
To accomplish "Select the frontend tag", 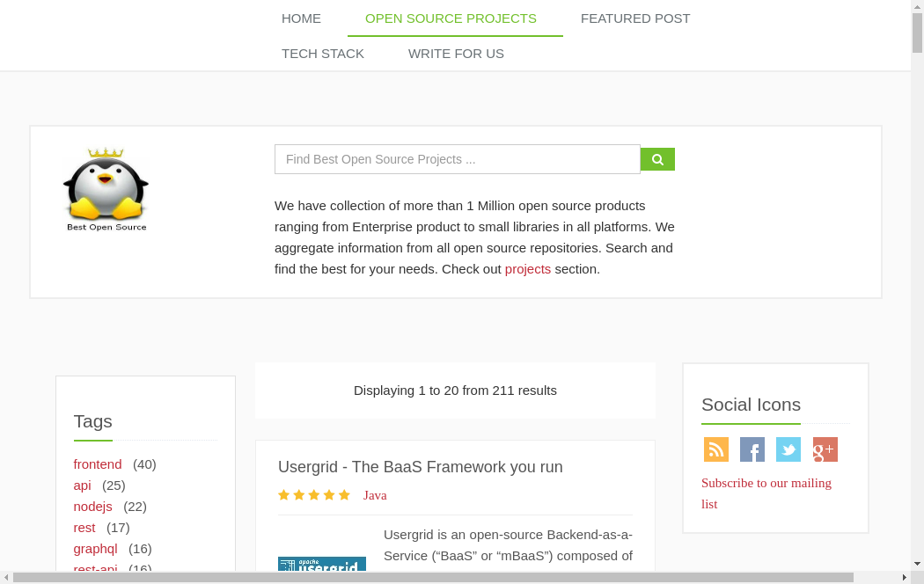I will (98, 464).
